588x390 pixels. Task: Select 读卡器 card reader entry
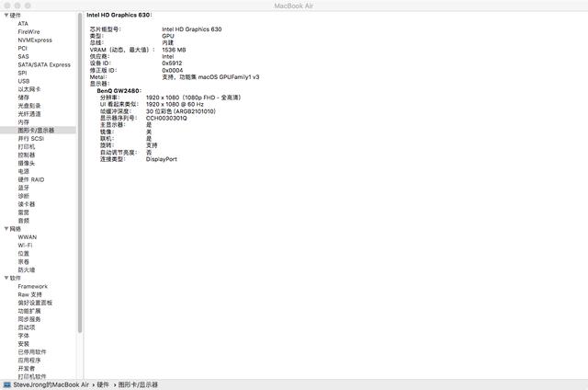pyautogui.click(x=27, y=204)
